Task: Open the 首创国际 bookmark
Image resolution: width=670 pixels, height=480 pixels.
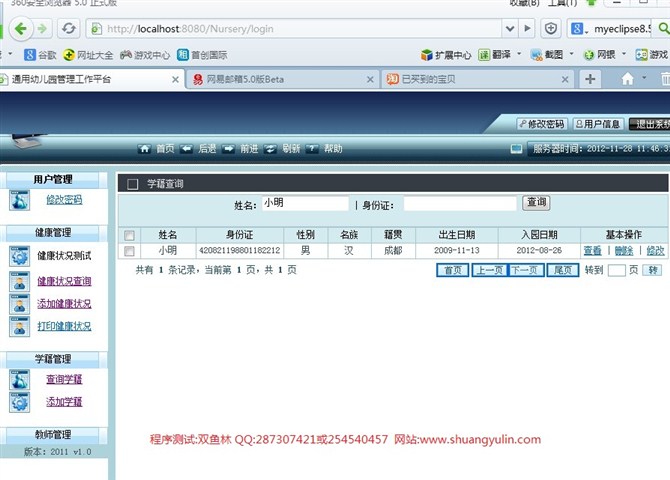Action: pos(203,55)
